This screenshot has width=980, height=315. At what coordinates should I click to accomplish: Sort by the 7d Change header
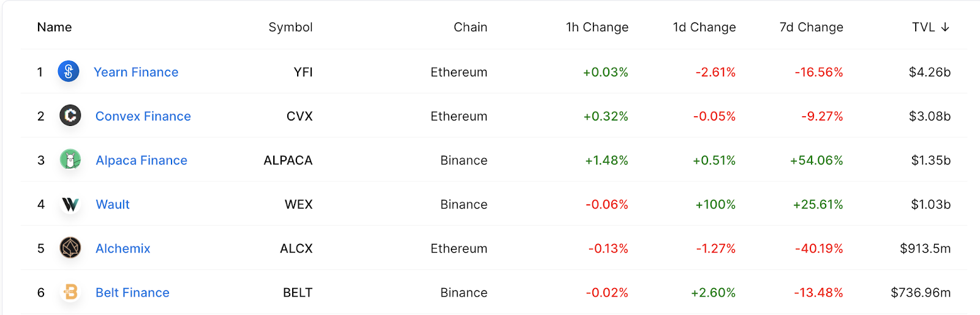tap(812, 27)
